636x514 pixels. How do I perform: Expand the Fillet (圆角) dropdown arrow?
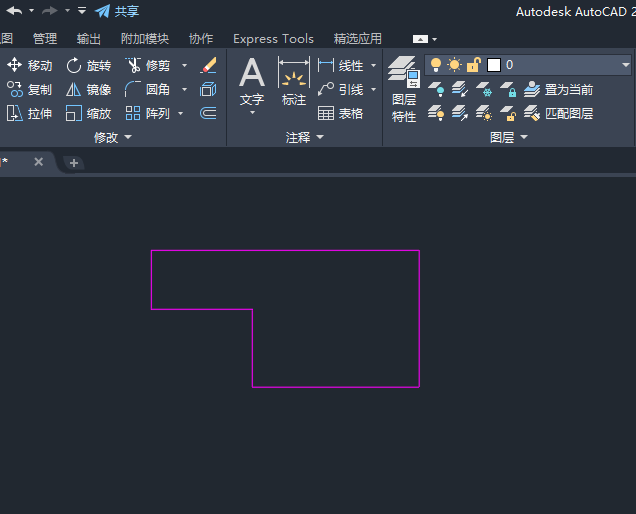pyautogui.click(x=185, y=89)
